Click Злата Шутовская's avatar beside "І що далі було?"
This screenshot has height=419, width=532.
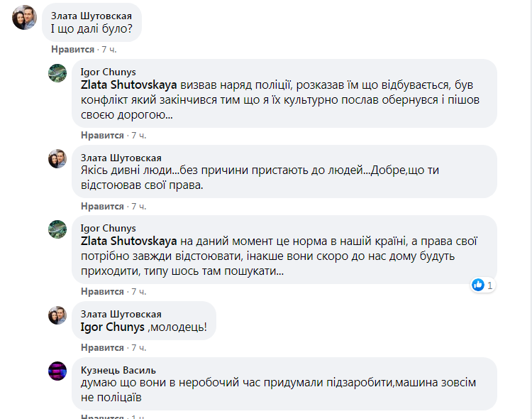[x=24, y=18]
